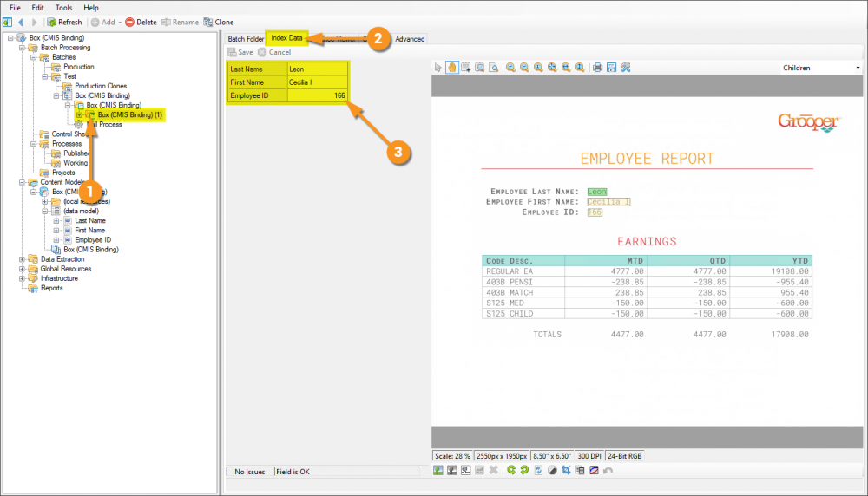Print the document with printer icon
Image resolution: width=868 pixels, height=496 pixels.
click(x=597, y=68)
